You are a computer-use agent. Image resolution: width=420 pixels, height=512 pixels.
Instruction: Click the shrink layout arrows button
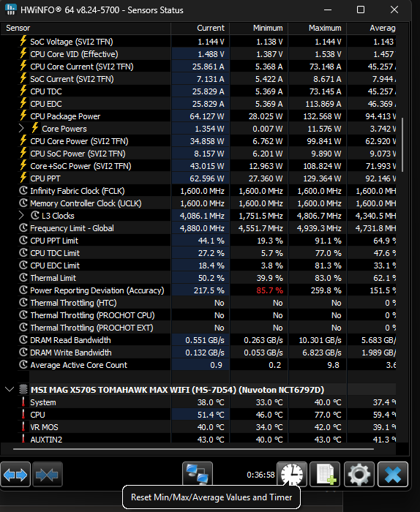[x=48, y=474]
